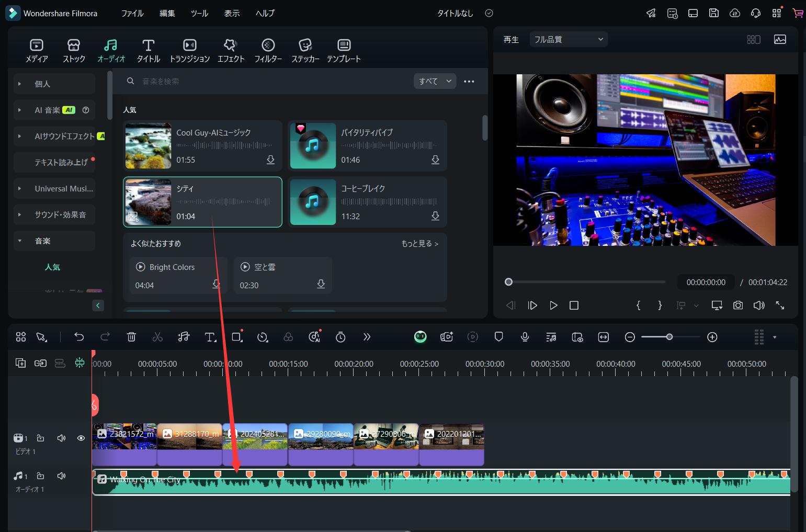Image resolution: width=806 pixels, height=532 pixels.
Task: Open the ステッカー stickers tab
Action: click(x=305, y=51)
